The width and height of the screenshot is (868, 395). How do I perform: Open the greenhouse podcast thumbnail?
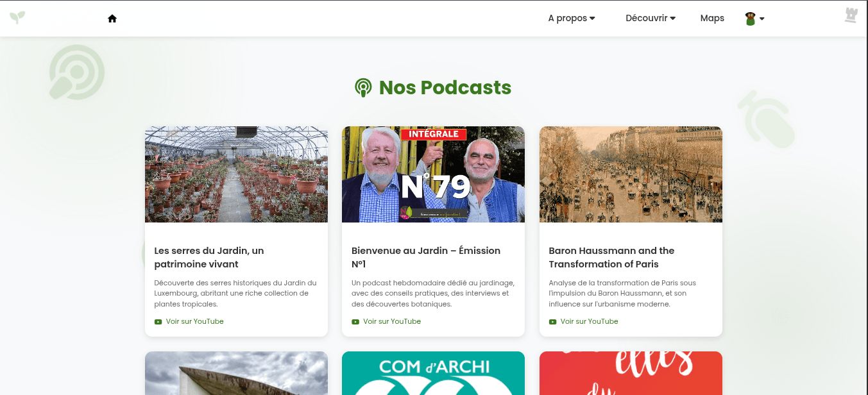(236, 174)
